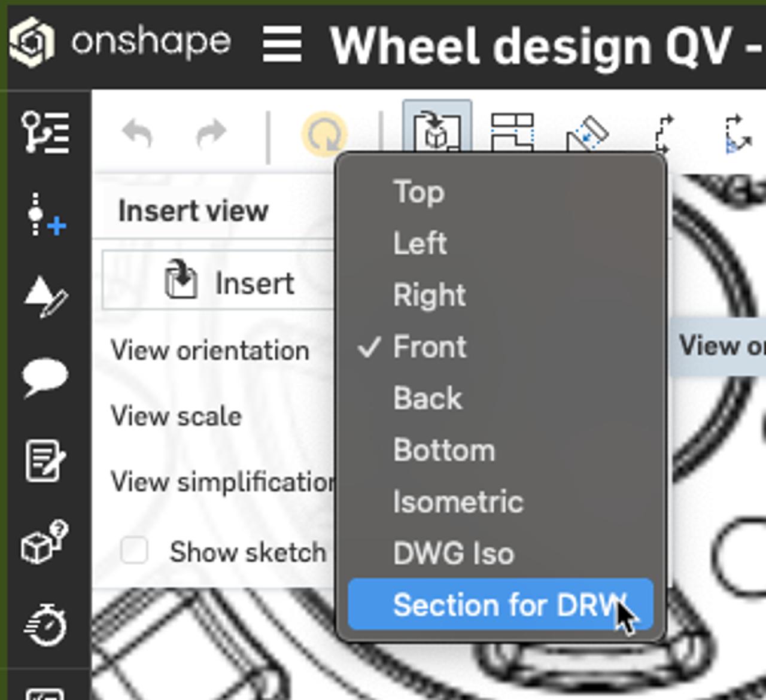Click the Undo arrow icon
Image resolution: width=766 pixels, height=700 pixels.
coord(136,133)
